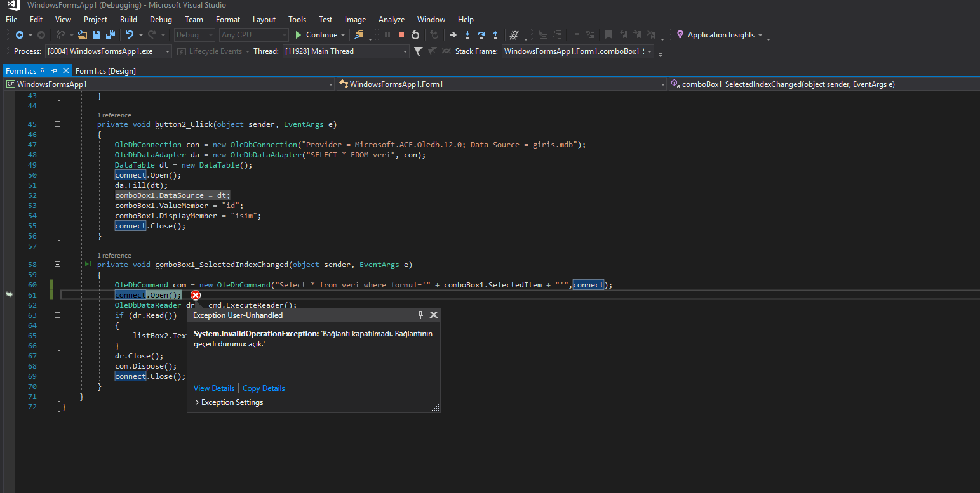Click the Show Next Statement arrow icon
This screenshot has height=493, width=980.
pos(453,35)
